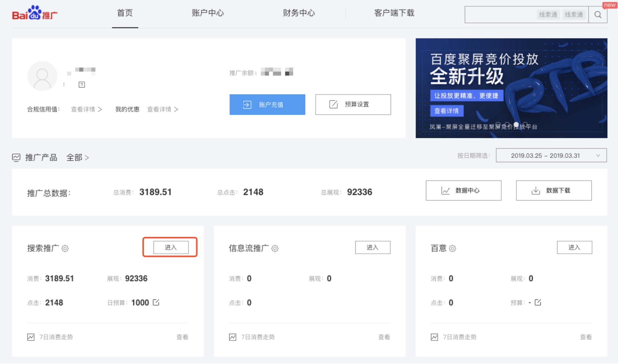Click the first 线索通 tag in search box
This screenshot has width=618, height=364.
(x=548, y=14)
